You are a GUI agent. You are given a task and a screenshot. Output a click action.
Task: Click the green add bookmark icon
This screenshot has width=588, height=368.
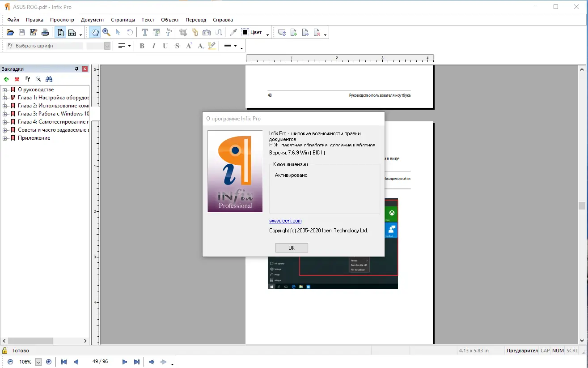6,79
